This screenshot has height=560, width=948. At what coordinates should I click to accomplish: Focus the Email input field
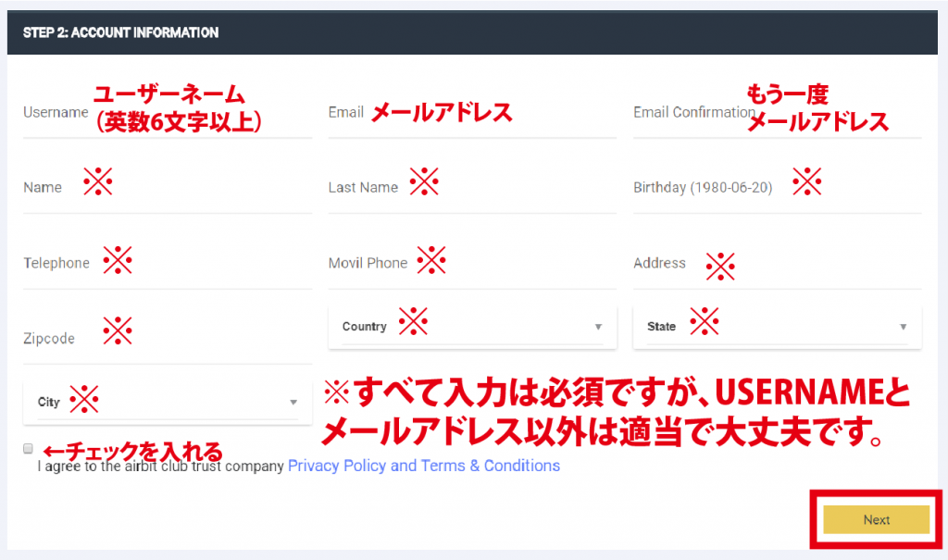tap(472, 113)
